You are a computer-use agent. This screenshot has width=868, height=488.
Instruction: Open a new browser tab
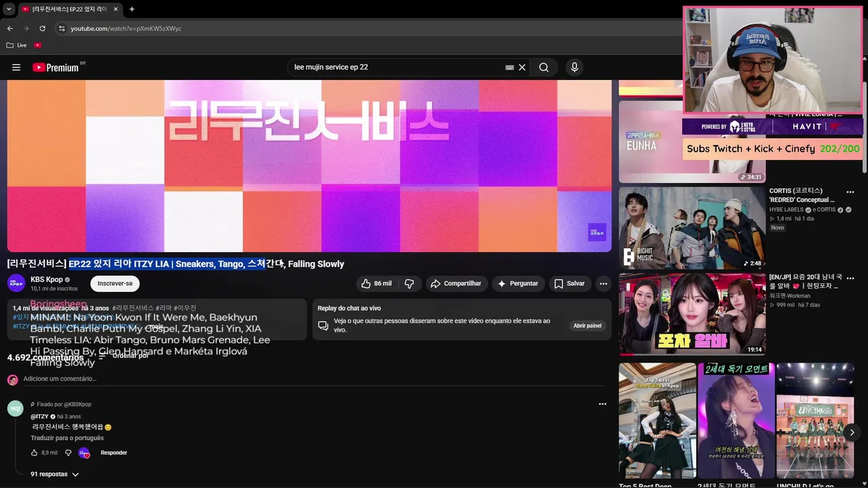pyautogui.click(x=132, y=9)
